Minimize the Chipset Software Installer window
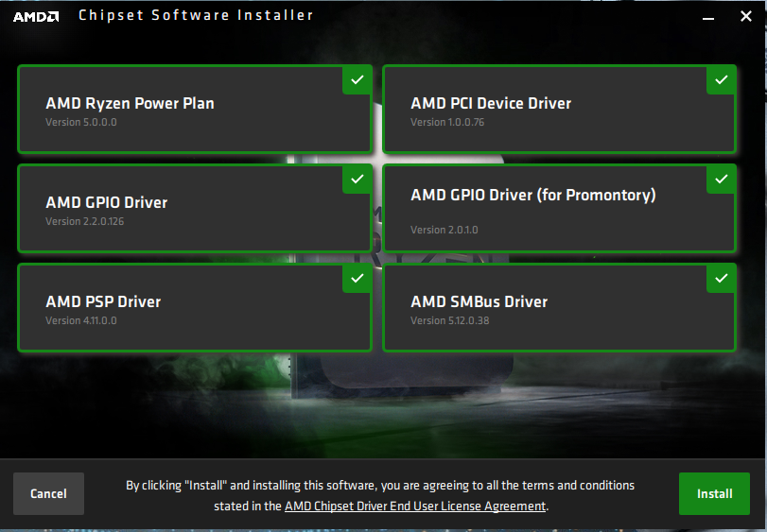Image resolution: width=767 pixels, height=532 pixels. (x=708, y=17)
